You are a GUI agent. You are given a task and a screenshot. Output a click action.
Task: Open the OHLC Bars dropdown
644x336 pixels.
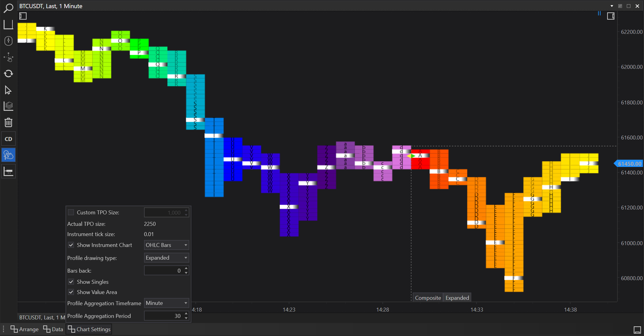click(166, 245)
